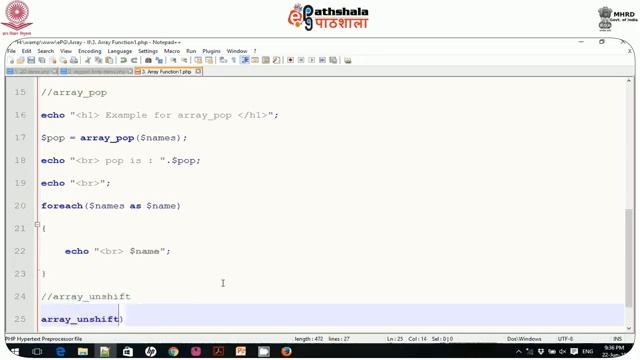Paste clipboard with toolbar paste icon
640x360 pixels.
point(109,60)
